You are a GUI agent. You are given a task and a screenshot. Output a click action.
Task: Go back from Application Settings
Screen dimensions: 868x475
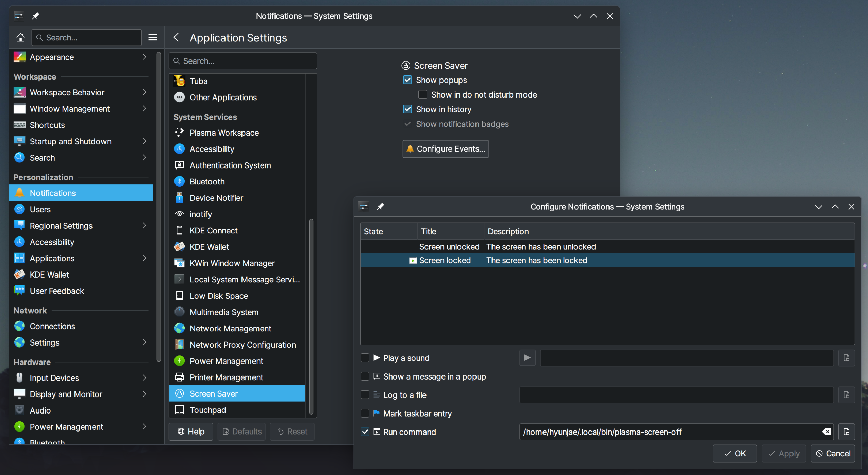tap(176, 37)
